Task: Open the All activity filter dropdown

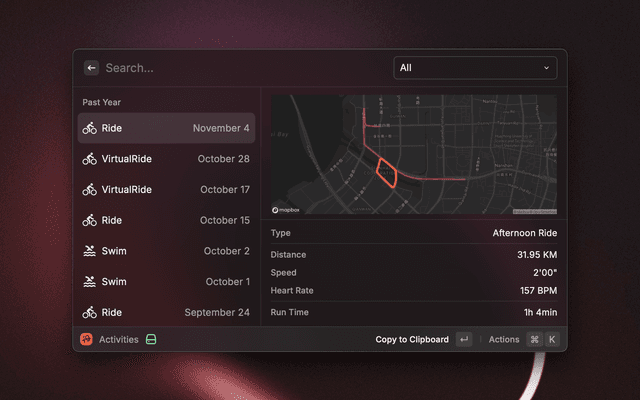Action: pyautogui.click(x=475, y=68)
